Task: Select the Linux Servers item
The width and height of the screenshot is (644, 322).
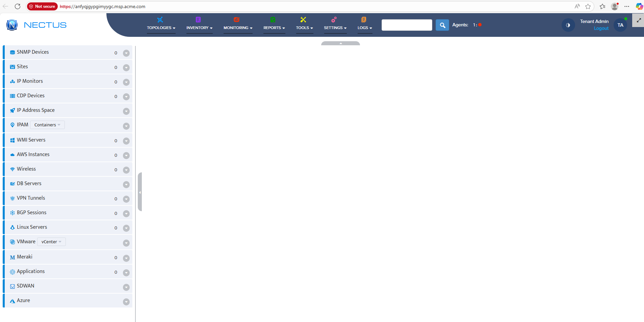Action: 32,227
